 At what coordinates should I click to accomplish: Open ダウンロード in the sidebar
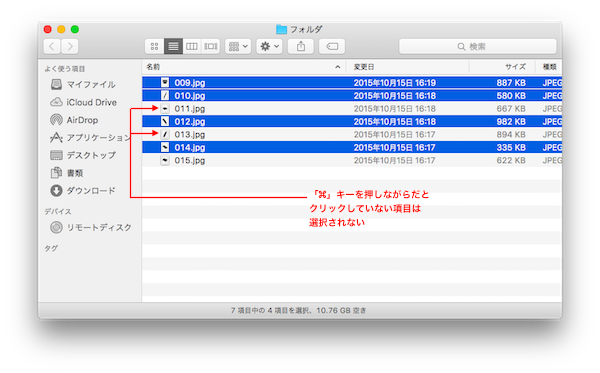[x=83, y=191]
